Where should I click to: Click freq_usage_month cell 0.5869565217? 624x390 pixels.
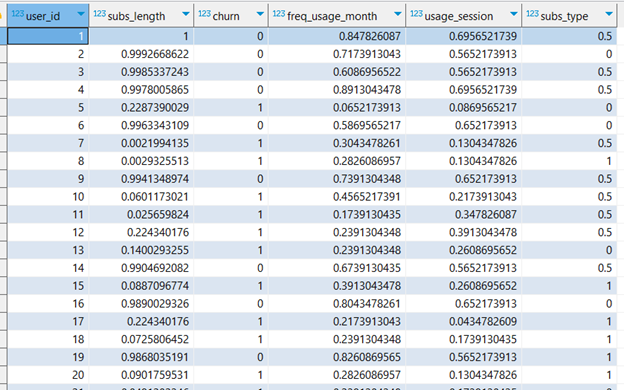coord(337,125)
